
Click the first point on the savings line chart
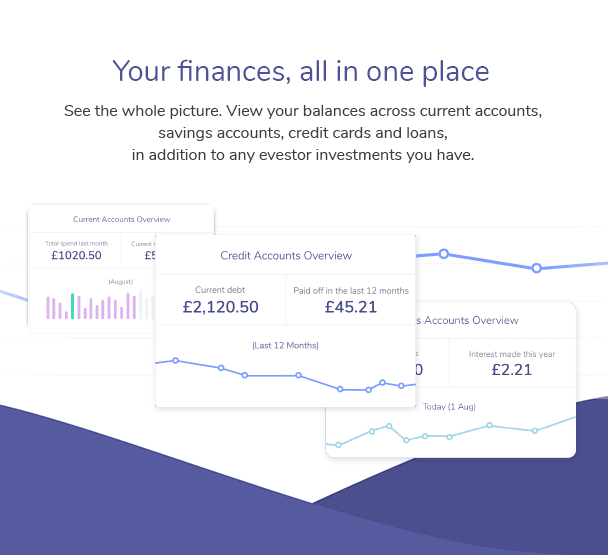(338, 445)
